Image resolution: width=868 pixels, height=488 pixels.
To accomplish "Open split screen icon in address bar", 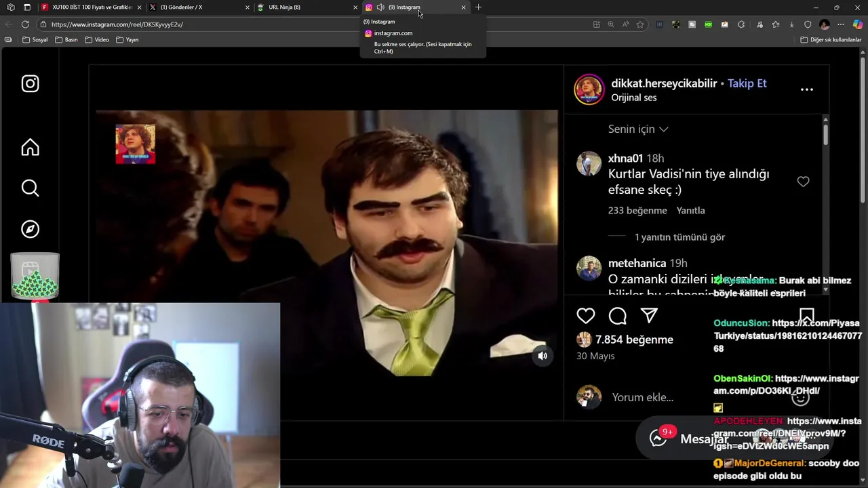I will point(596,24).
